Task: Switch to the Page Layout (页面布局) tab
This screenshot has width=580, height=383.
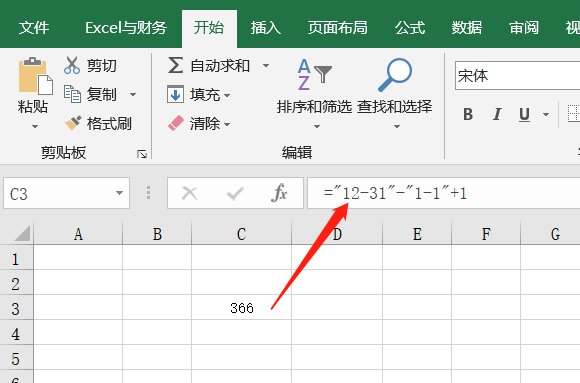Action: (337, 28)
